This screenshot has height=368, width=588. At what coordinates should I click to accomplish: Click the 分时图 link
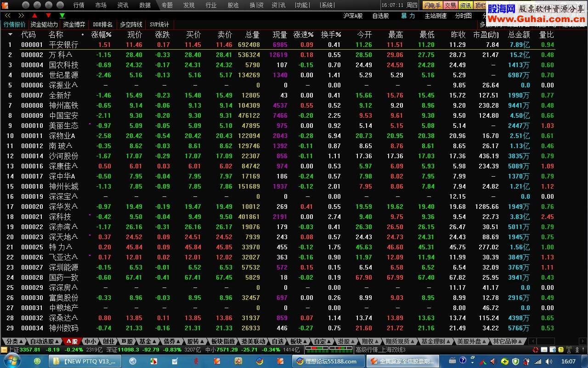click(463, 16)
